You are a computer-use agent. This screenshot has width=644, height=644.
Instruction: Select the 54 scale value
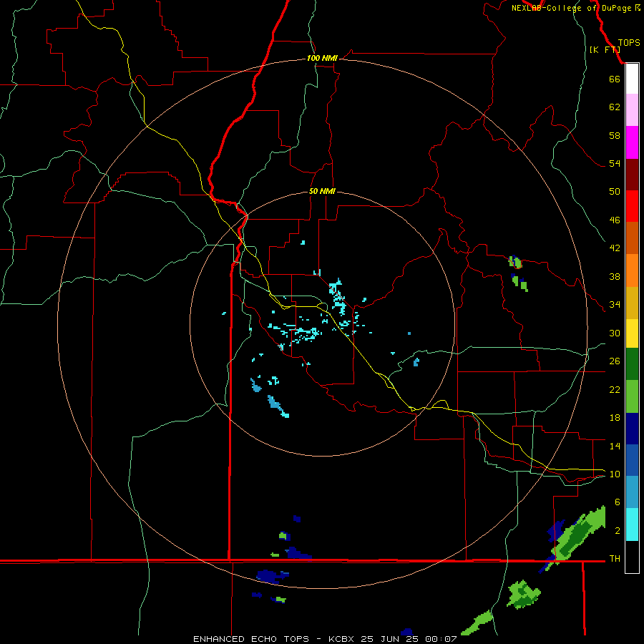coord(615,163)
